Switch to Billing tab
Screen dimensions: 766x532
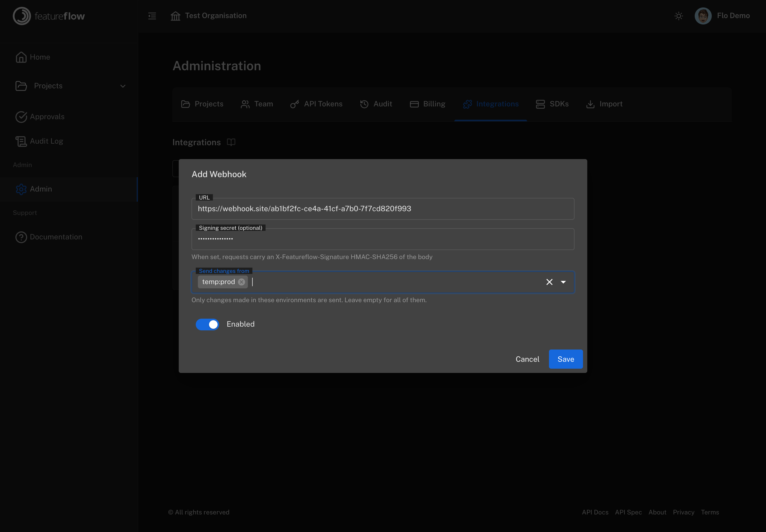tap(427, 104)
